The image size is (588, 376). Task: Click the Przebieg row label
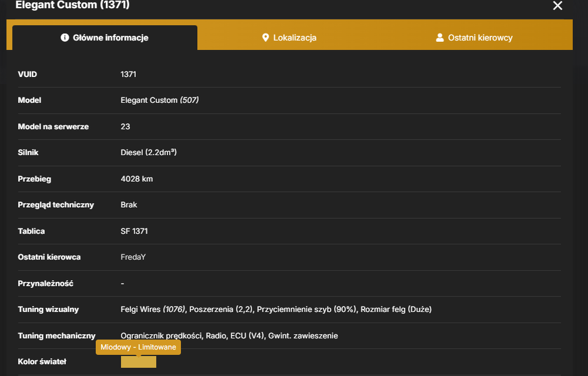35,179
